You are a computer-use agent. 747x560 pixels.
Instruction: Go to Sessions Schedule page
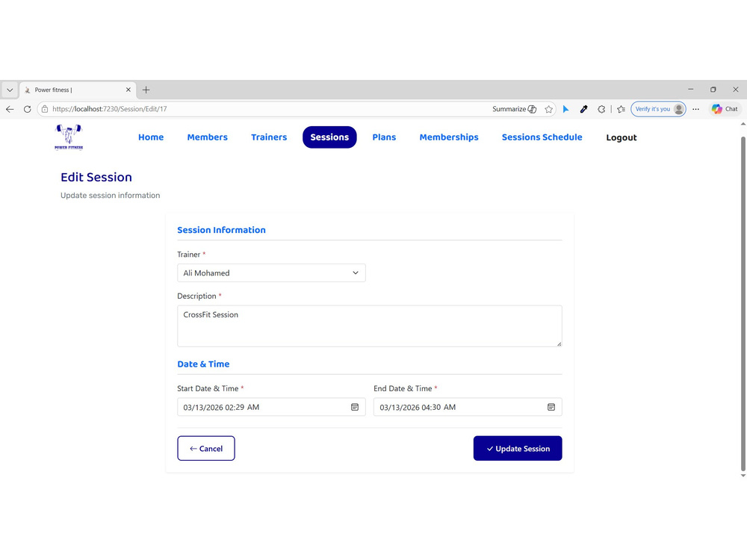[x=542, y=137]
